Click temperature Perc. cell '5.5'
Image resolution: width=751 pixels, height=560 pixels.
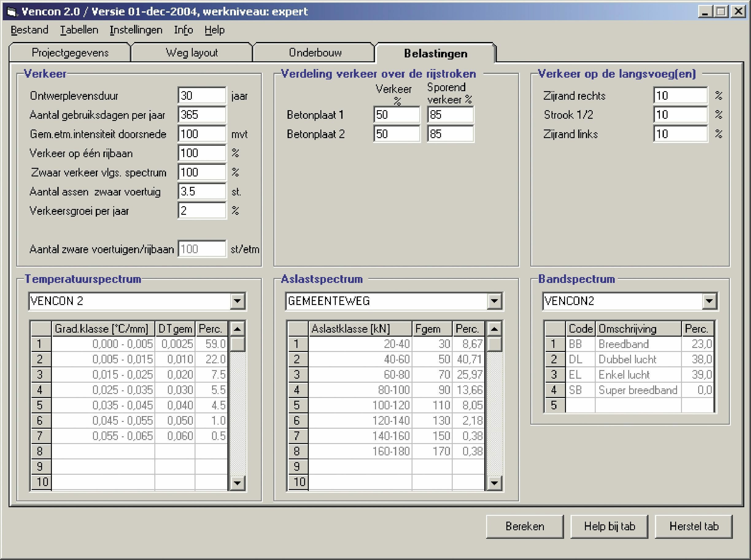[x=211, y=390]
